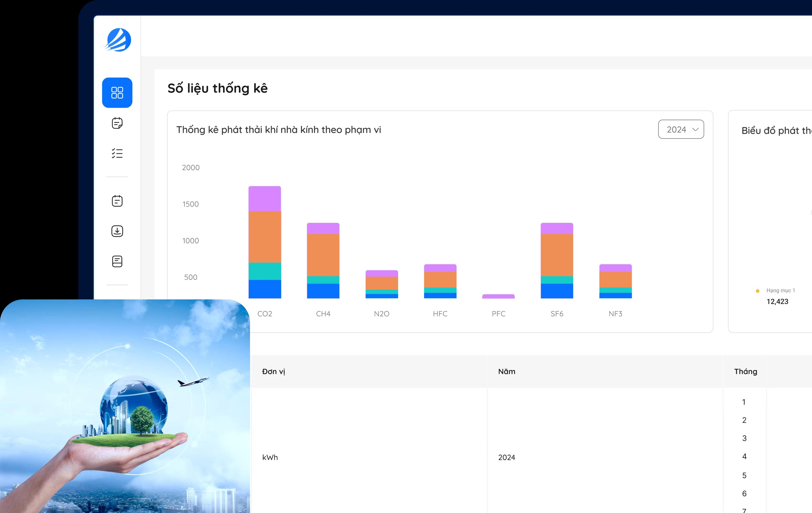Viewport: 812px width, 513px height.
Task: Click the globe-in-hand image thumbnail
Action: tap(125, 406)
